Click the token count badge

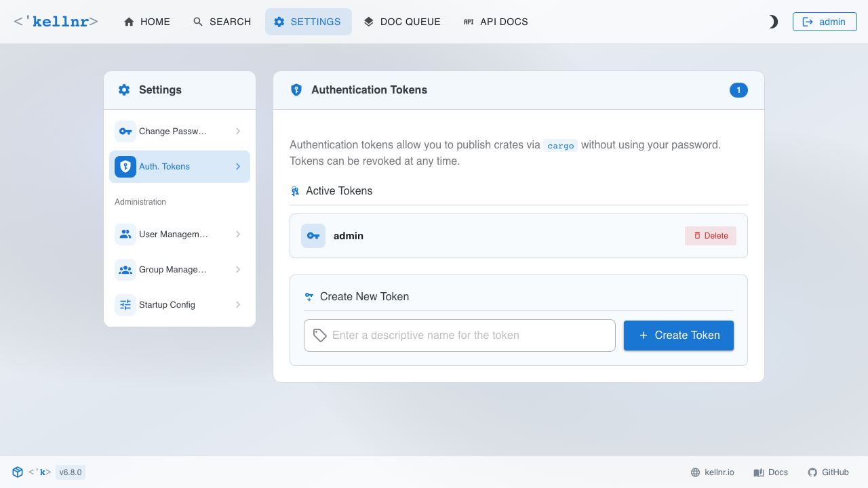[738, 90]
